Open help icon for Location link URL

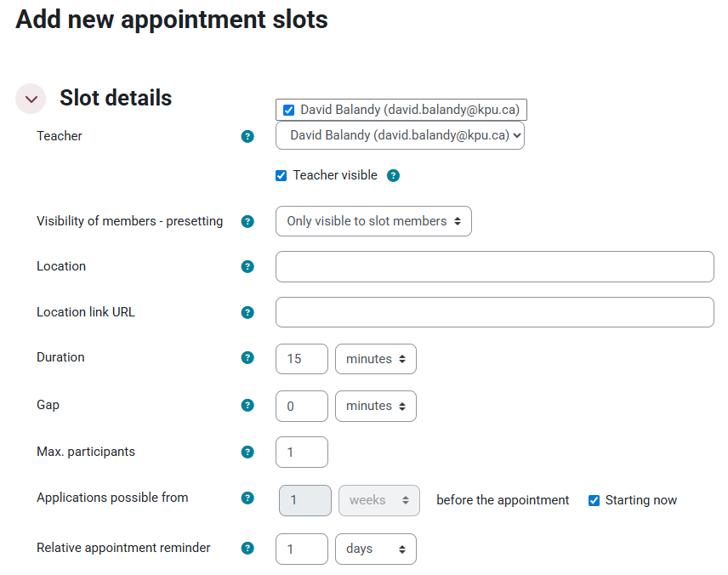click(247, 313)
